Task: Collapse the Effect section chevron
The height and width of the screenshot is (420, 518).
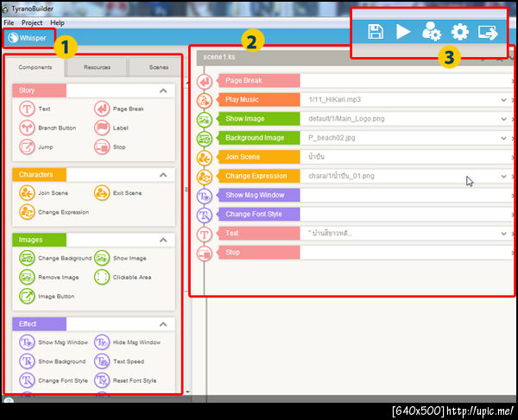Action: coord(163,324)
